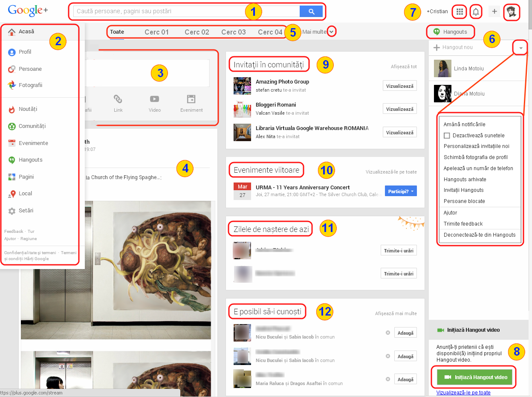Open chat with Diana Motoiu
Viewport: 532px width, 397px height.
478,94
